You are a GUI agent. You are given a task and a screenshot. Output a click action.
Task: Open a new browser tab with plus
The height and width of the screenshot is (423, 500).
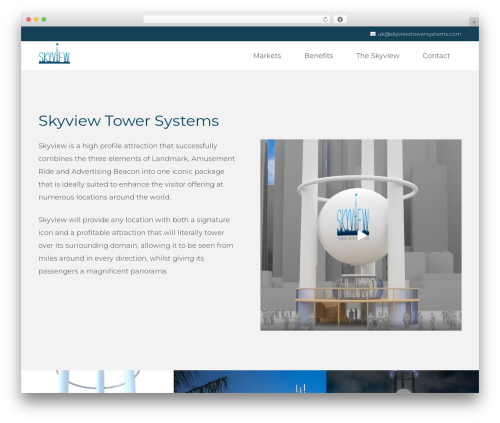pos(474,22)
